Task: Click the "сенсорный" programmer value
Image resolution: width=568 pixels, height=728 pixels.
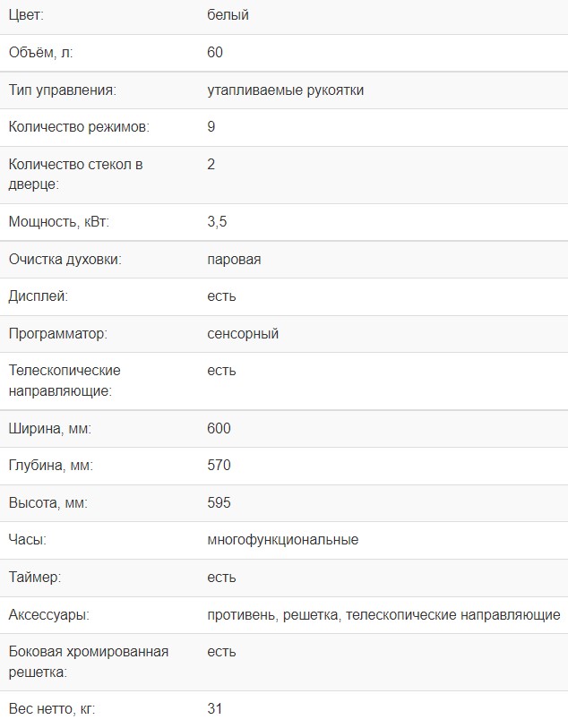Action: point(243,334)
